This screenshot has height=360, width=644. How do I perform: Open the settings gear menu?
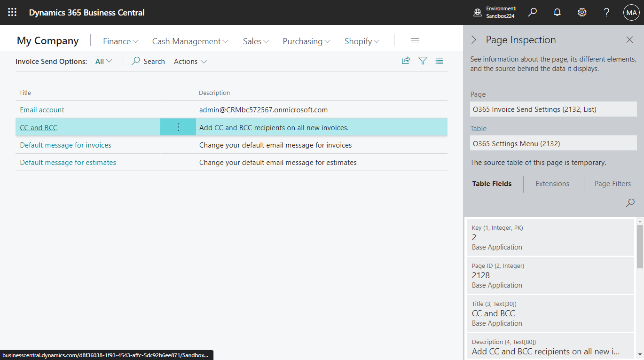pos(582,12)
